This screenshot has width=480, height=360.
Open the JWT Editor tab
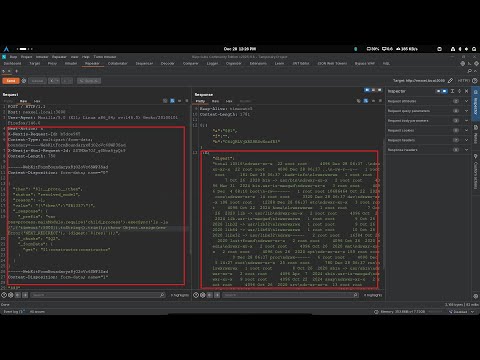click(301, 63)
